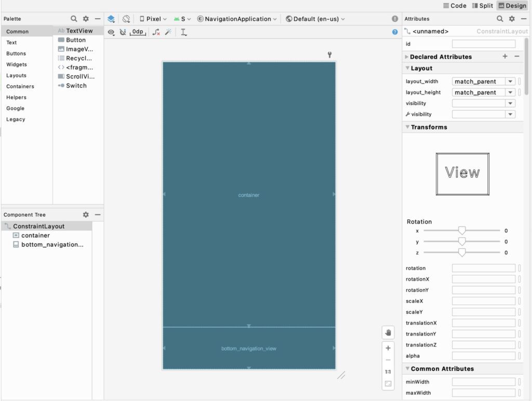Open the Pixel device dropdown
This screenshot has width=532, height=401.
pos(153,19)
